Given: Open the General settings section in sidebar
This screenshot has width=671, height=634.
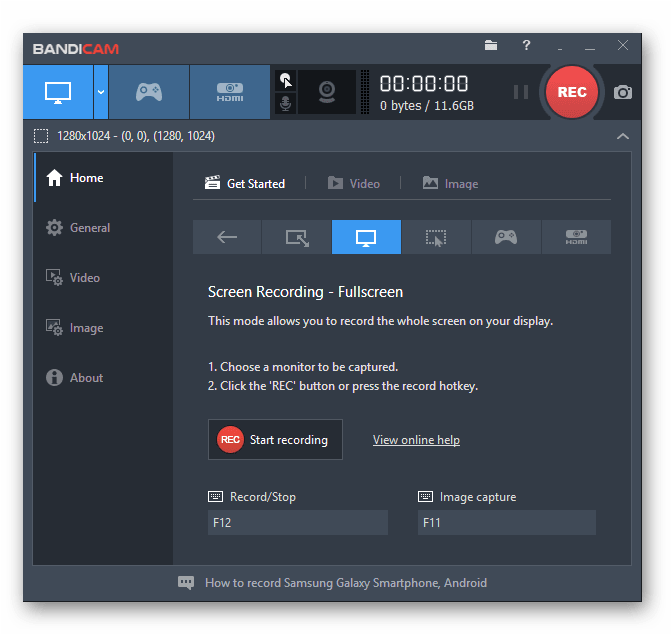Looking at the screenshot, I should pyautogui.click(x=90, y=228).
